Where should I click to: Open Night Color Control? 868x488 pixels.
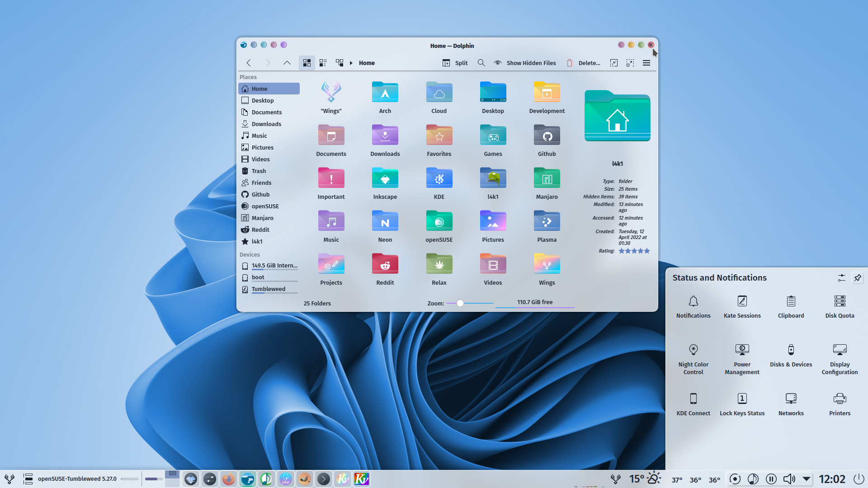coord(693,359)
